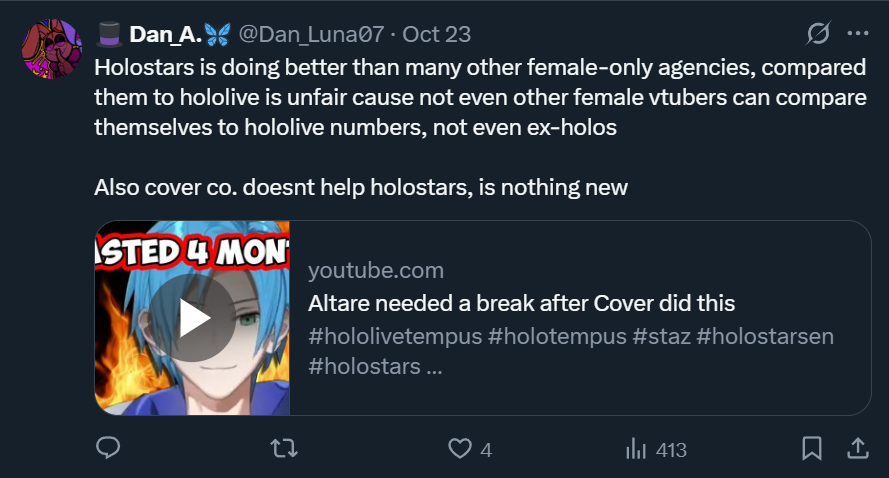Screen dimensions: 889x478
Task: Click the reply speech bubble icon
Action: point(108,449)
